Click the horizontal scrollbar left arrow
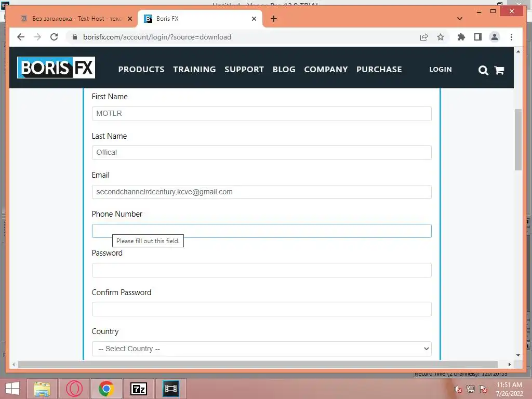 point(14,364)
